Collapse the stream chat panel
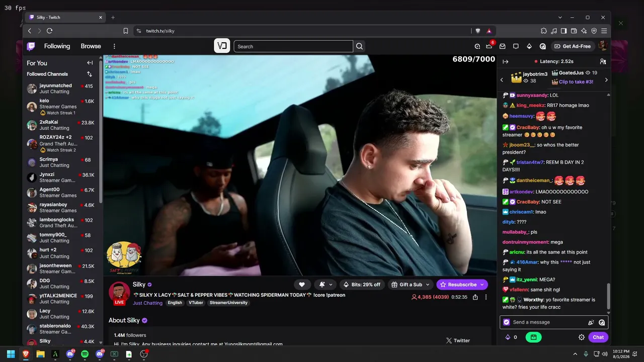Screen dimensions: 644x362 pos(506,61)
